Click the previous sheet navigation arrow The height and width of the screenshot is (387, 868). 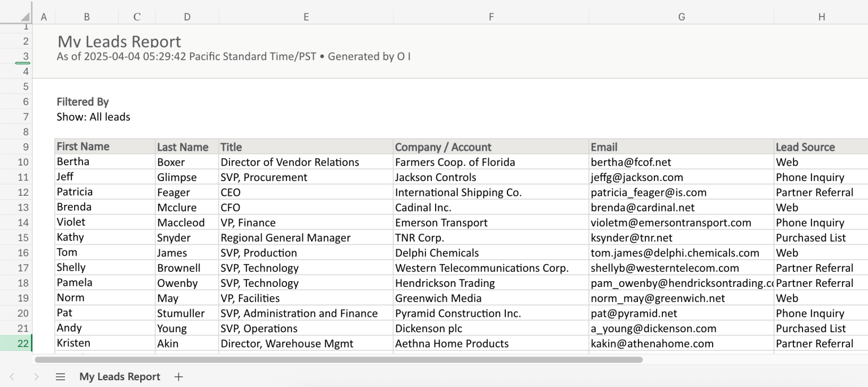pos(13,376)
